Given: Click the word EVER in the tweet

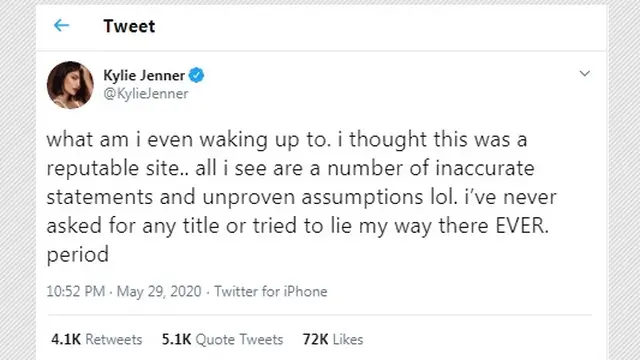Looking at the screenshot, I should (522, 226).
